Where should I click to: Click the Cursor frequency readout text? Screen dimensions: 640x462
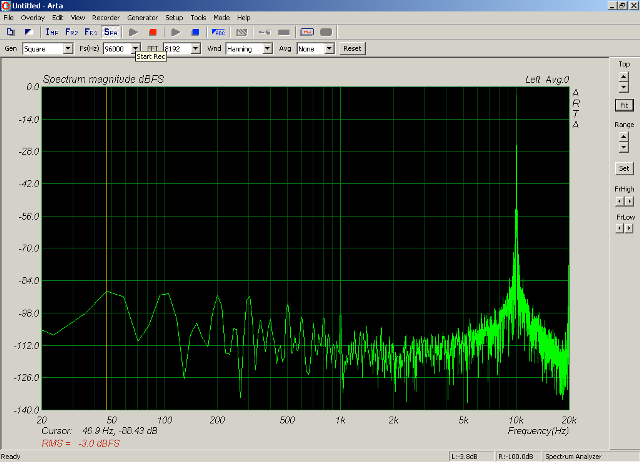pos(99,431)
